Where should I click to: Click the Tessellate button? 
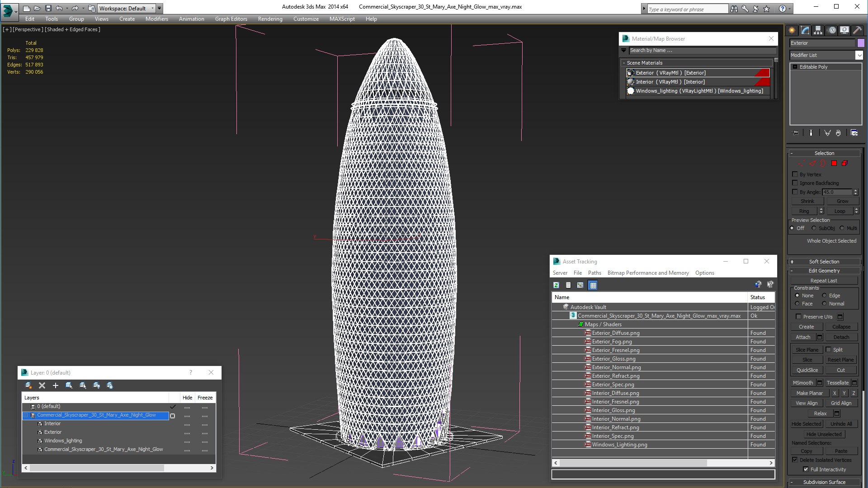837,383
